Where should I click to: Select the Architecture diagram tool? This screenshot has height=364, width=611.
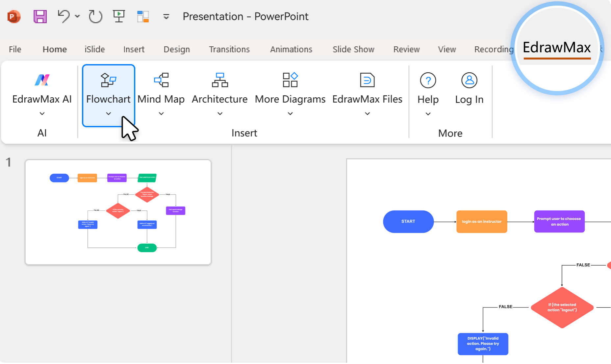point(219,89)
